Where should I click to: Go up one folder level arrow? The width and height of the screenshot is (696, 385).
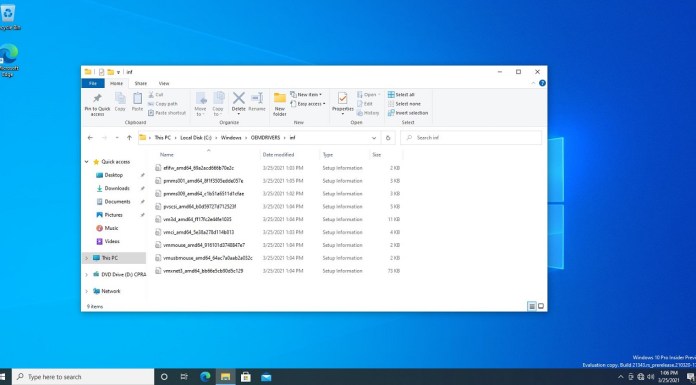coord(129,138)
